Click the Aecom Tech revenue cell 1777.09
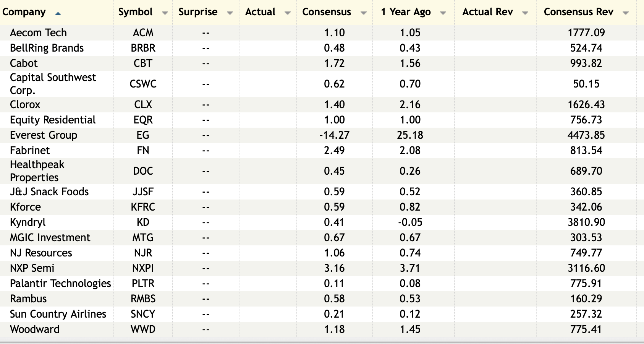644x344 pixels. (x=586, y=32)
